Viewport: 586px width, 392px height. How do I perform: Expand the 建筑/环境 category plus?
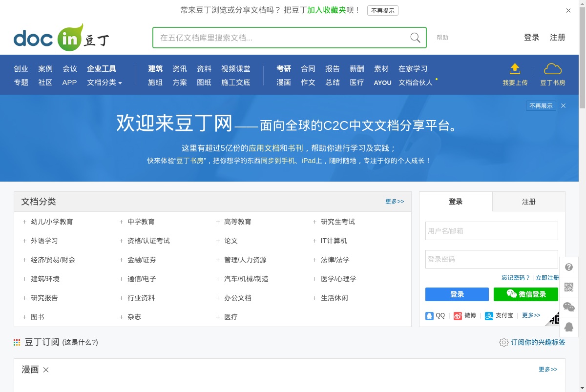click(x=25, y=279)
